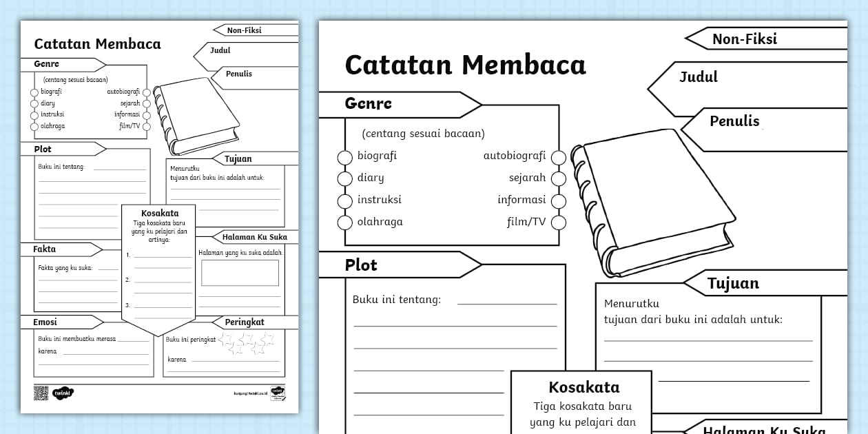Open the kunjungi twinkl.co.id link
This screenshot has width=868, height=434.
[250, 394]
